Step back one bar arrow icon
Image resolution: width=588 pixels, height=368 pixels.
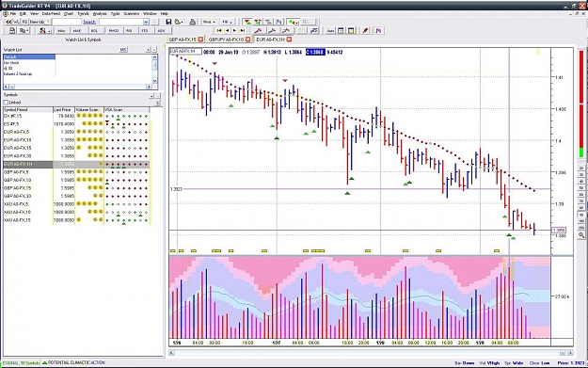pyautogui.click(x=227, y=31)
